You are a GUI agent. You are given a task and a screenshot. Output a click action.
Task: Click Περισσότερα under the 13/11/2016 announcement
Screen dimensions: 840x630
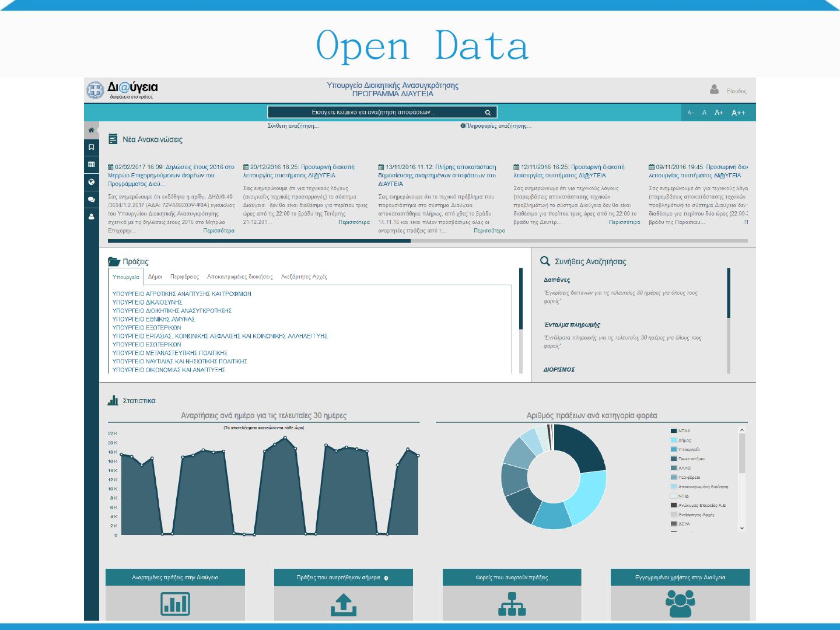coord(489,231)
